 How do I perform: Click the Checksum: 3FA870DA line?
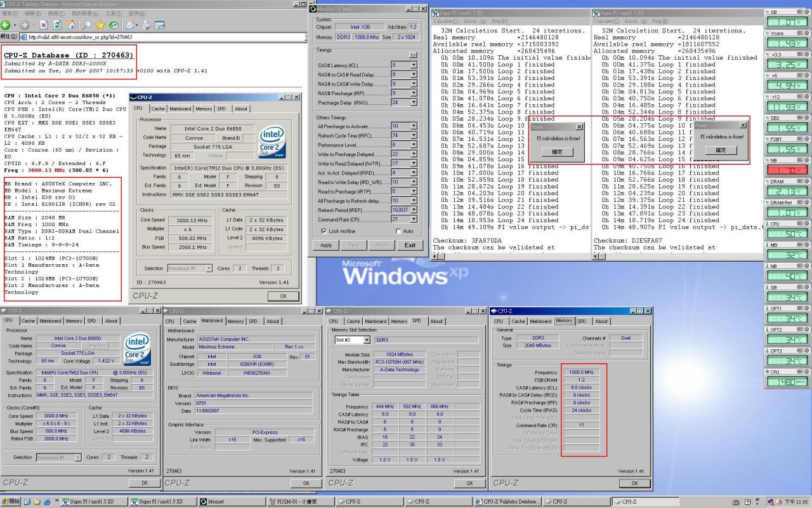[467, 241]
